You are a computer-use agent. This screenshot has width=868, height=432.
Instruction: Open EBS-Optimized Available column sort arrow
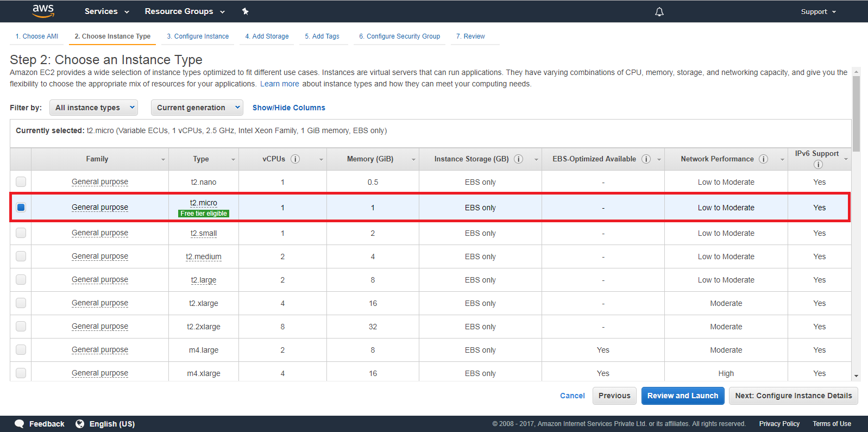coord(659,160)
